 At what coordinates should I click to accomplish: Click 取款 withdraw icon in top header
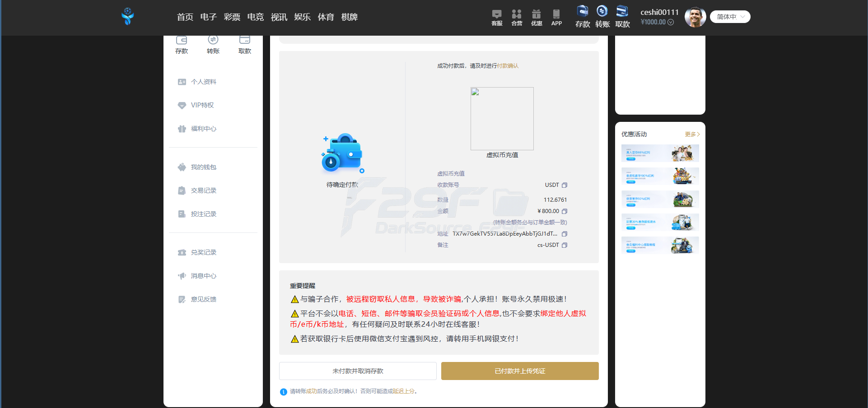pos(622,17)
